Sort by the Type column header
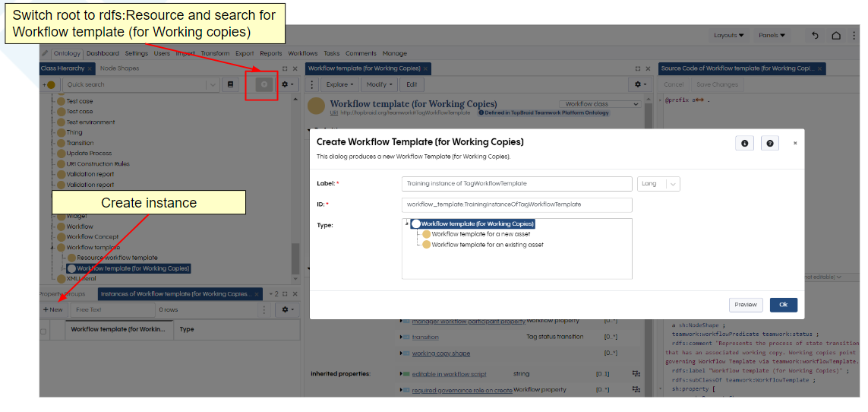 (x=187, y=329)
